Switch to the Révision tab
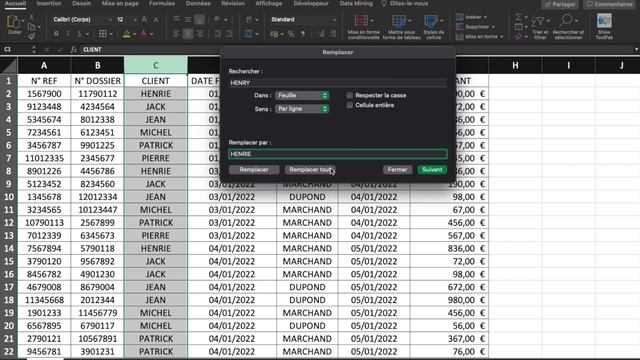 pyautogui.click(x=233, y=3)
